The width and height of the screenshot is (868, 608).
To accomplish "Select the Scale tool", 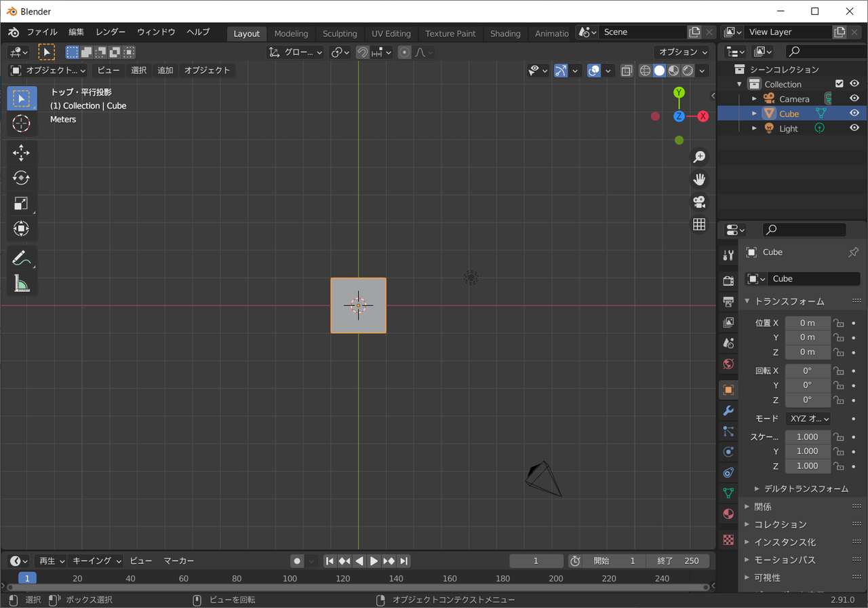I will (x=21, y=204).
